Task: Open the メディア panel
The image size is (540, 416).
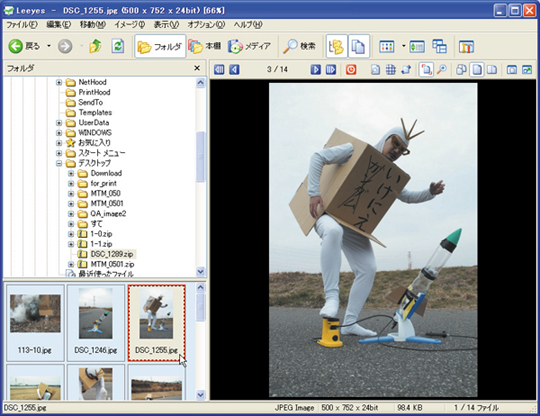Action: [249, 46]
